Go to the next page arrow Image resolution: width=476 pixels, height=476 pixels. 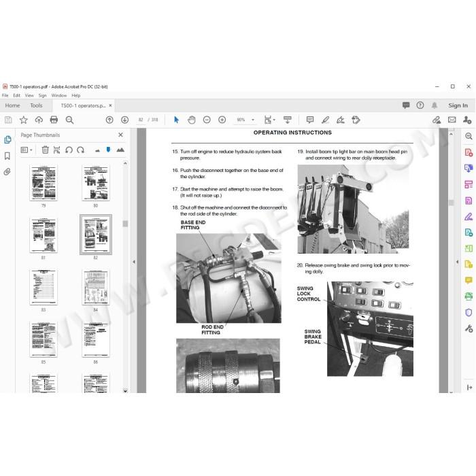point(124,120)
